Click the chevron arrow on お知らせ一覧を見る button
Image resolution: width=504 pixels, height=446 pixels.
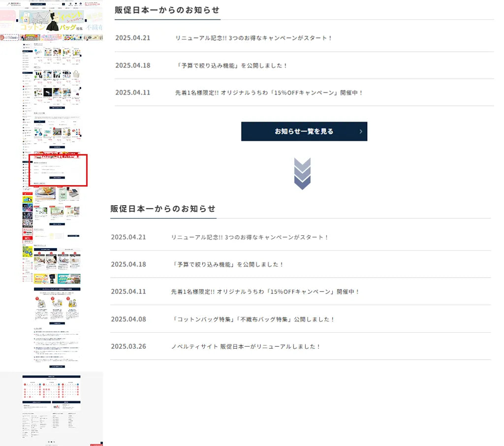pyautogui.click(x=360, y=131)
